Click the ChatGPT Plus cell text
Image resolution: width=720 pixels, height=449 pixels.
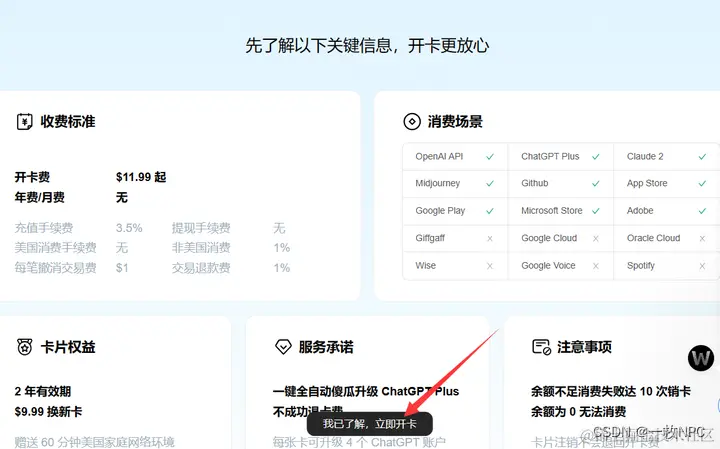point(550,157)
